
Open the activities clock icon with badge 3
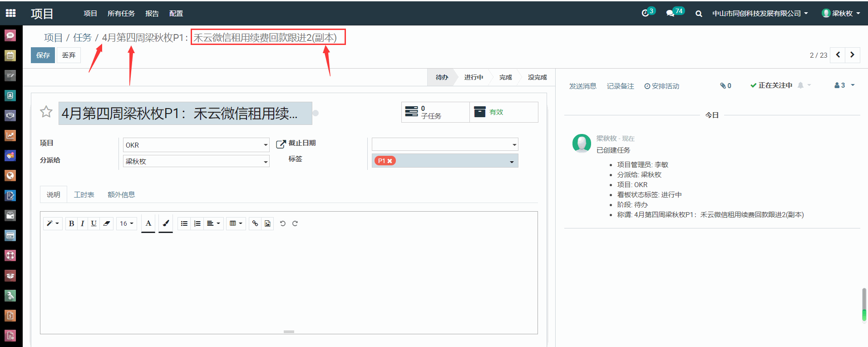click(645, 13)
